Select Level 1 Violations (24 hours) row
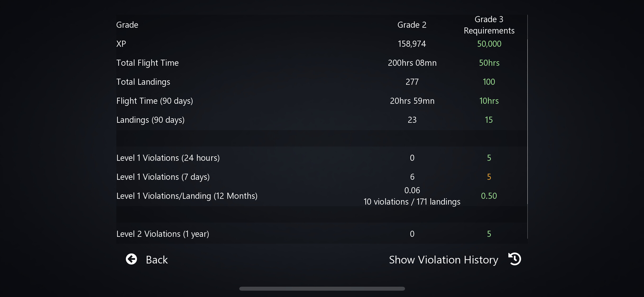Image resolution: width=644 pixels, height=297 pixels. (x=168, y=158)
